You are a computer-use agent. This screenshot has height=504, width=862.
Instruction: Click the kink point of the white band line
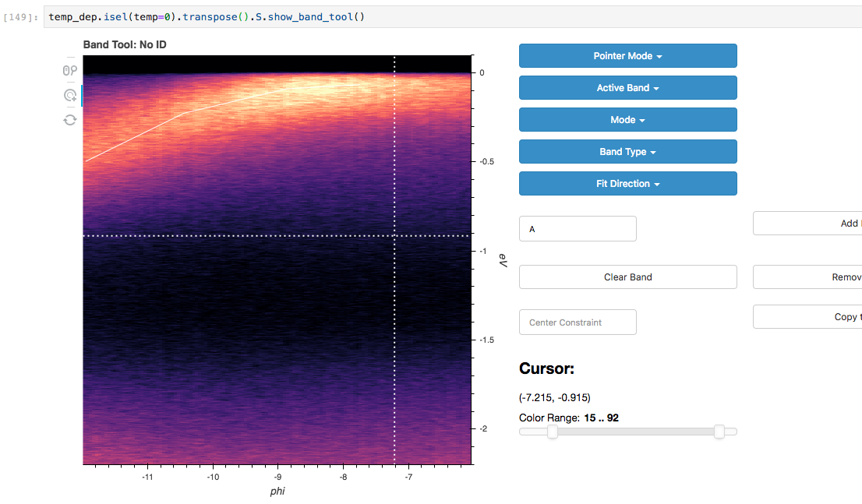[183, 114]
